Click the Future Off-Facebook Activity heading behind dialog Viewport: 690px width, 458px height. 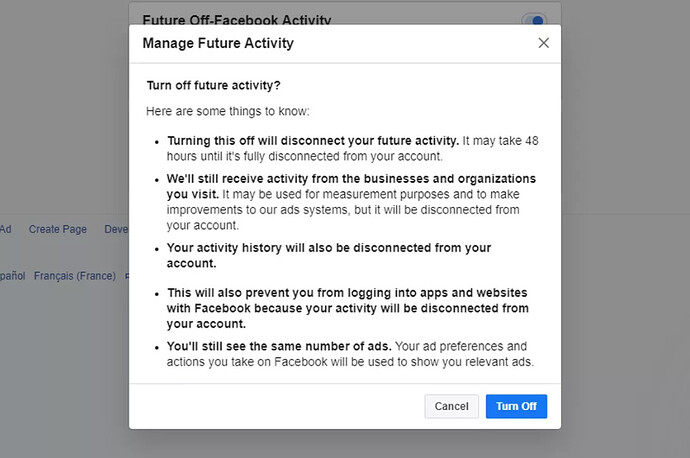(236, 20)
